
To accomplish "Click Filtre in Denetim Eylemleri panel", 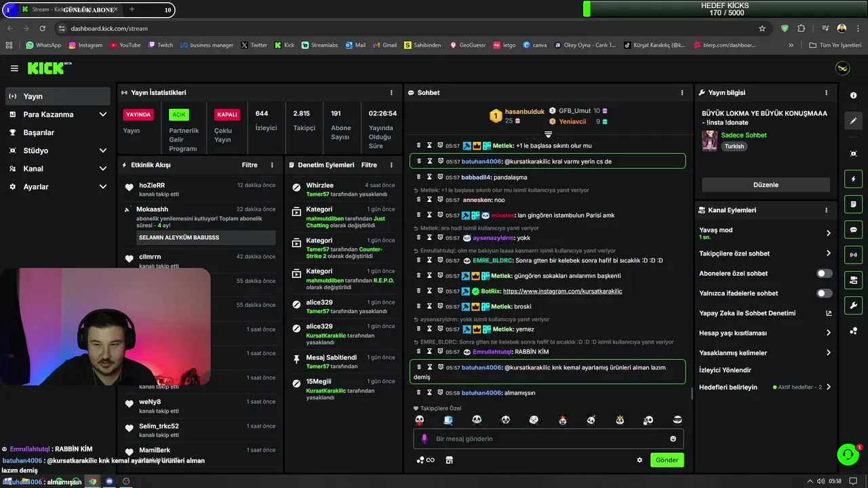I will [369, 165].
